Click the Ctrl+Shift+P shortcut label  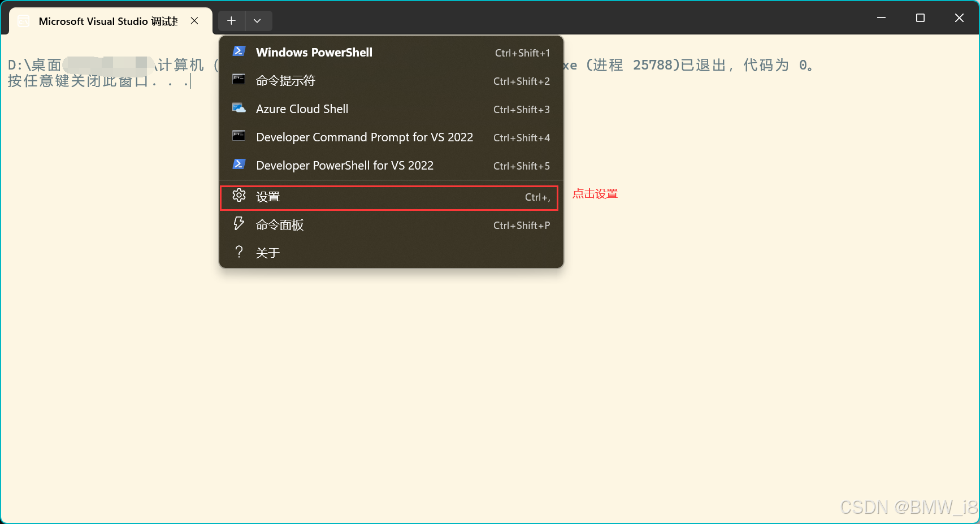tap(522, 226)
